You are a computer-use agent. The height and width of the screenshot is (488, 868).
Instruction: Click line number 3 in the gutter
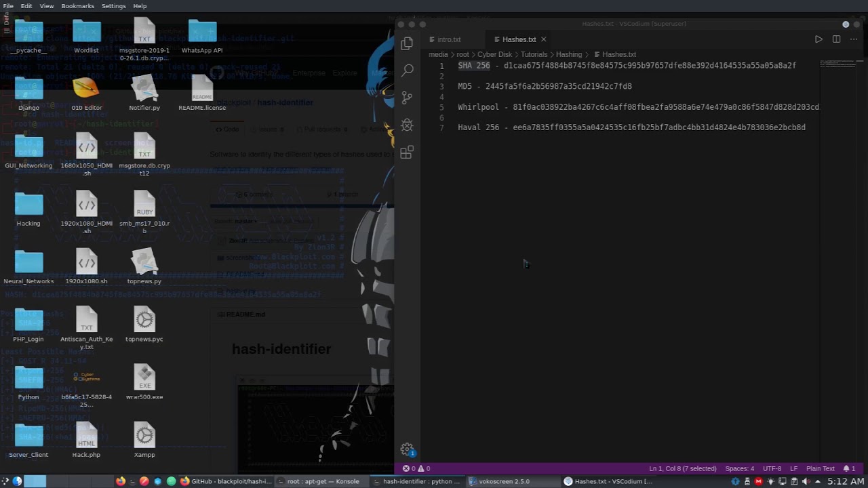pyautogui.click(x=441, y=86)
